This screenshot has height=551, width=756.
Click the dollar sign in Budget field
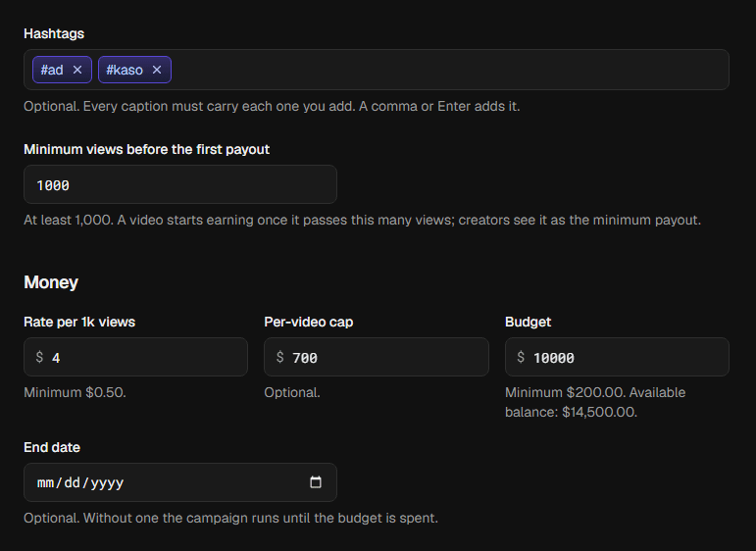(521, 357)
